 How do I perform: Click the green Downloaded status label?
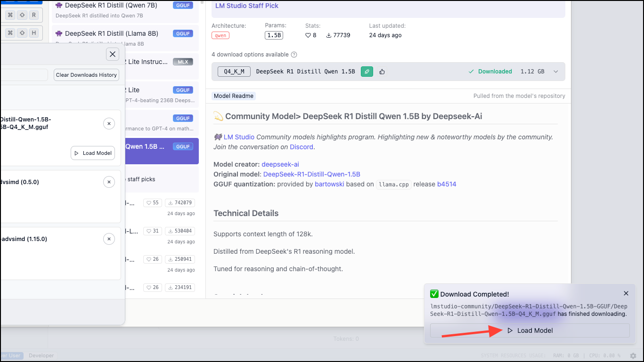click(490, 72)
